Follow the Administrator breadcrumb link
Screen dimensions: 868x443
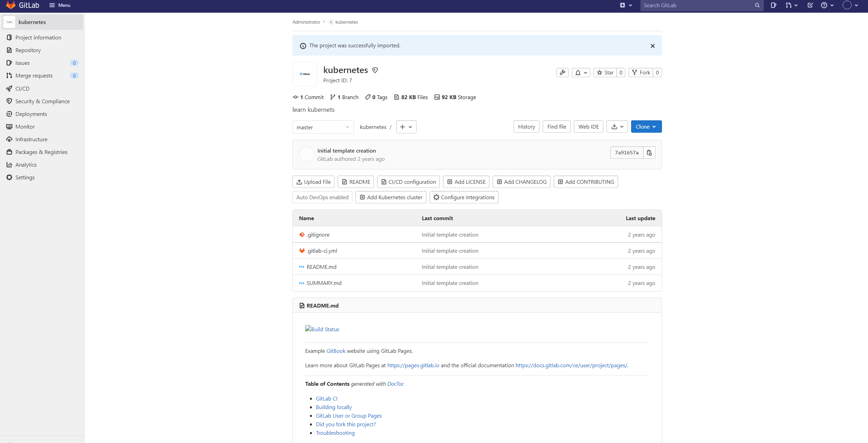click(306, 22)
